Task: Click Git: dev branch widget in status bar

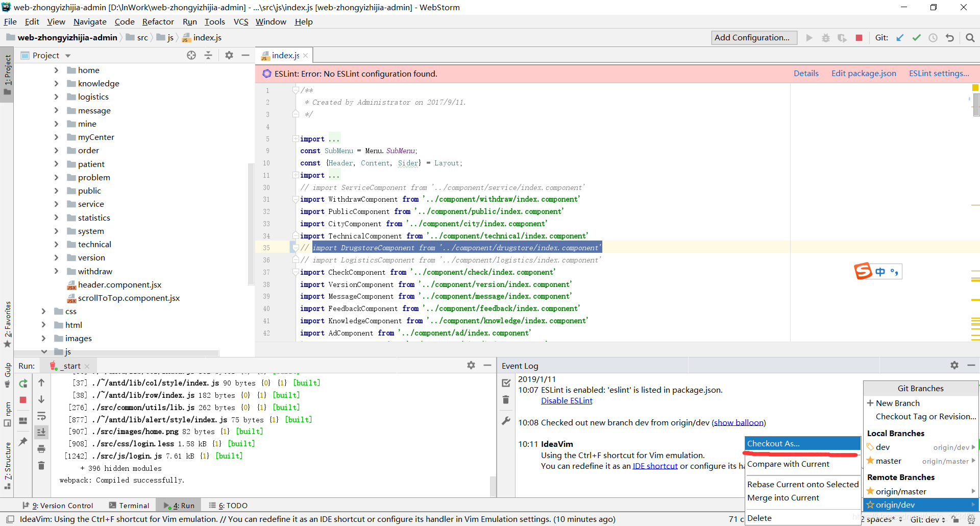Action: [928, 519]
